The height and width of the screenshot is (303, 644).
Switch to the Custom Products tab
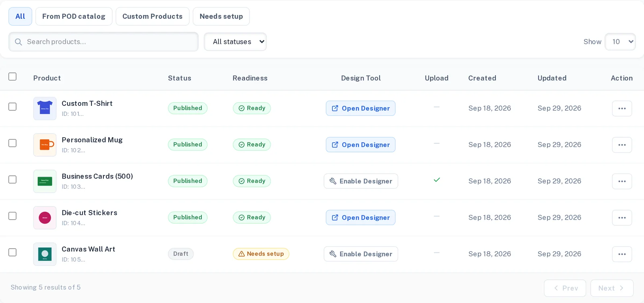(153, 16)
